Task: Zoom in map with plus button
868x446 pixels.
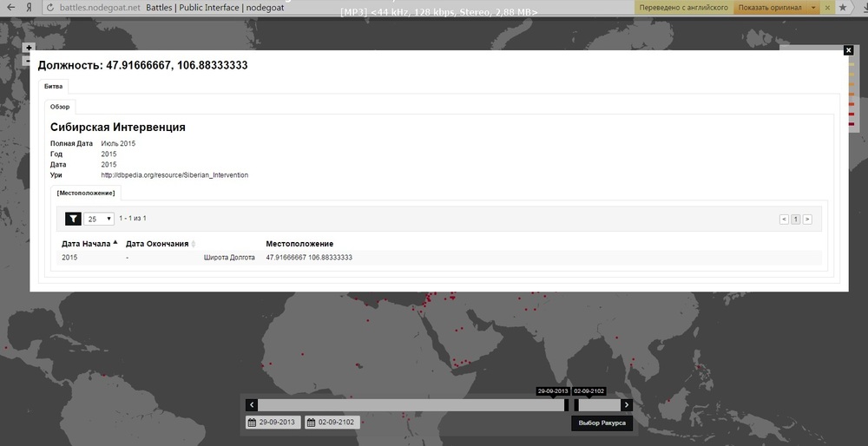Action: pos(29,48)
